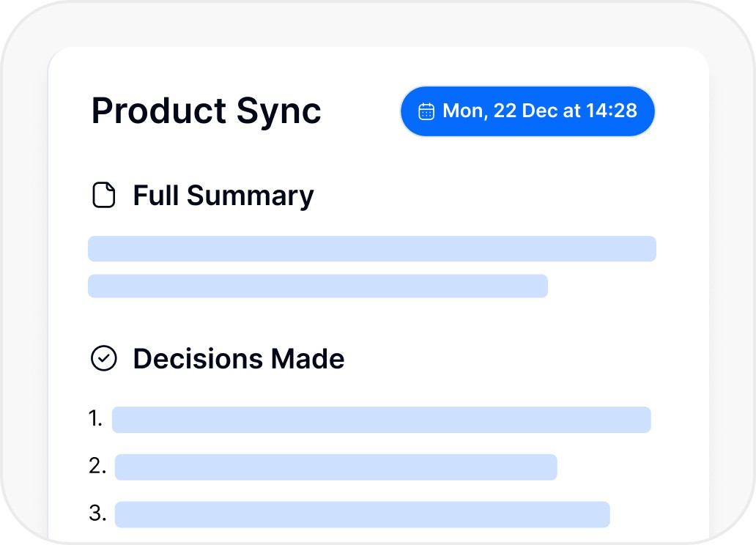
Task: Open the third decision item line
Action: coord(362,514)
